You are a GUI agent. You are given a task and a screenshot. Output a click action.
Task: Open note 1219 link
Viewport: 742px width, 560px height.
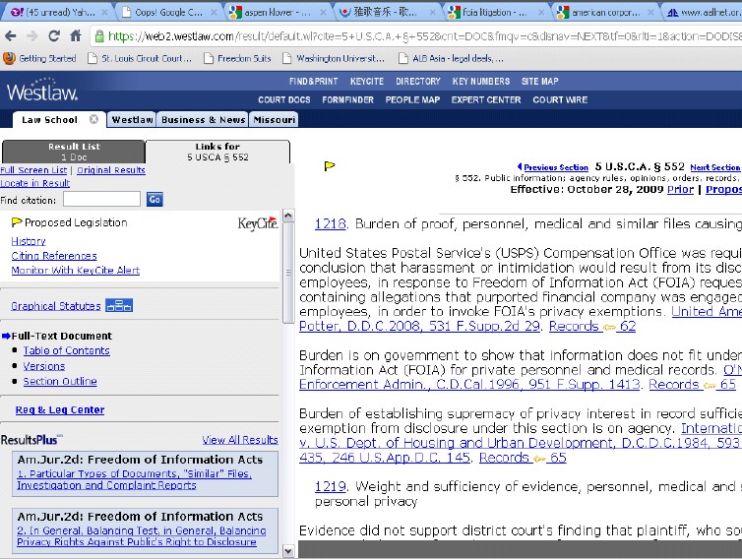click(x=331, y=486)
